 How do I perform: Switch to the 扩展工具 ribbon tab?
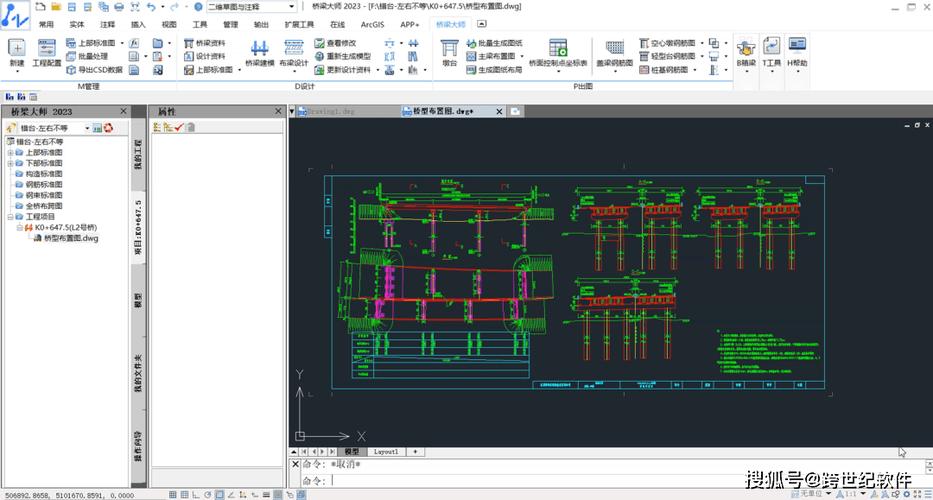[299, 24]
